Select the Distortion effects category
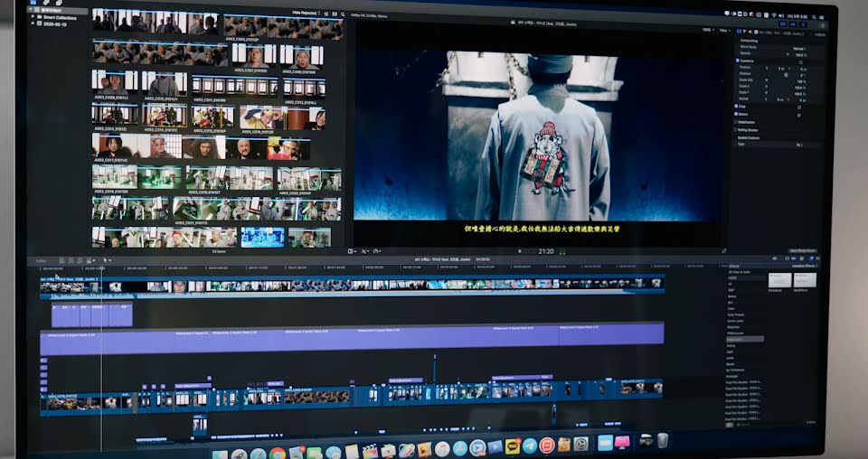The image size is (868, 459). point(733,327)
